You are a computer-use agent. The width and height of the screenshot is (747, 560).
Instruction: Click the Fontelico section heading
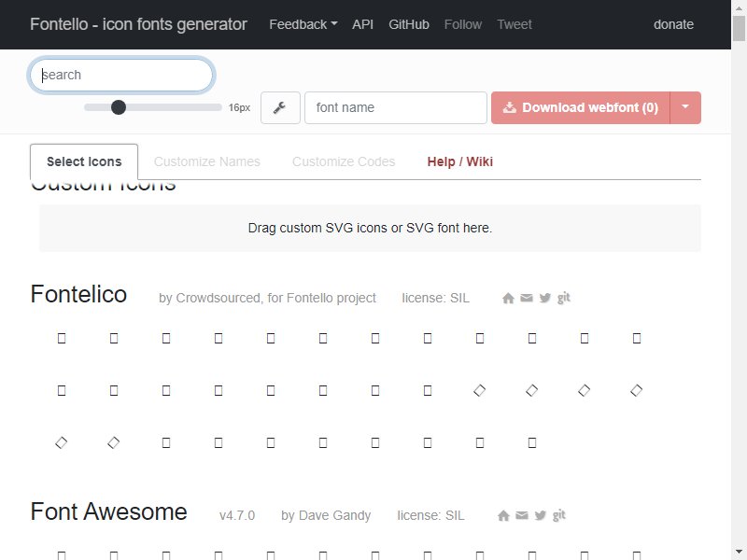click(x=78, y=294)
